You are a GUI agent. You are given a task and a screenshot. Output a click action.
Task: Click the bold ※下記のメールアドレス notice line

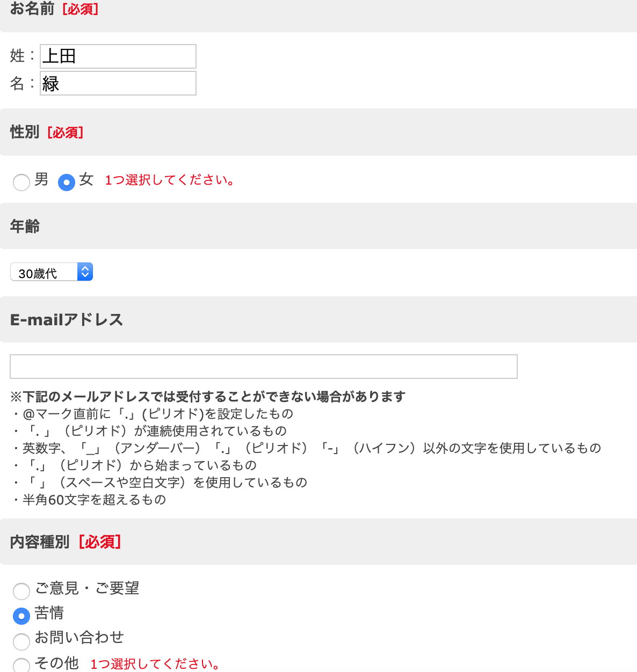pyautogui.click(x=207, y=397)
